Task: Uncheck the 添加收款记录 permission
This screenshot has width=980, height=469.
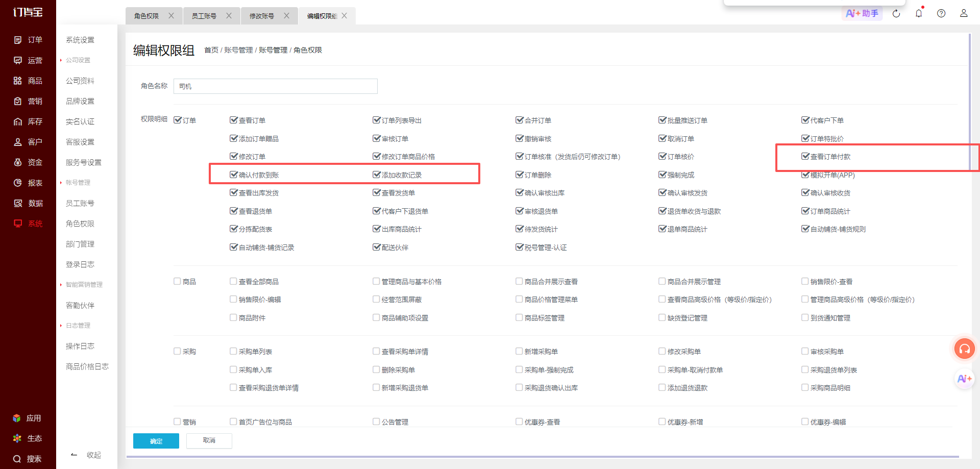Action: click(376, 175)
